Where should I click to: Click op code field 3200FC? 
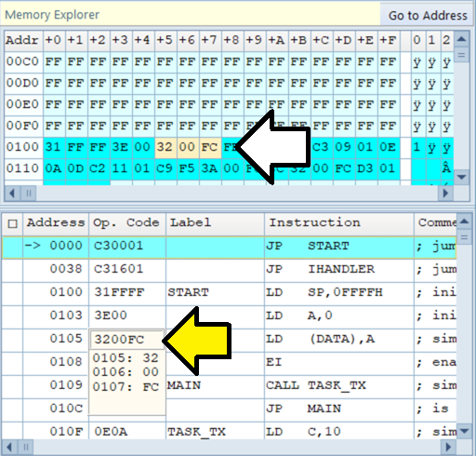point(126,340)
